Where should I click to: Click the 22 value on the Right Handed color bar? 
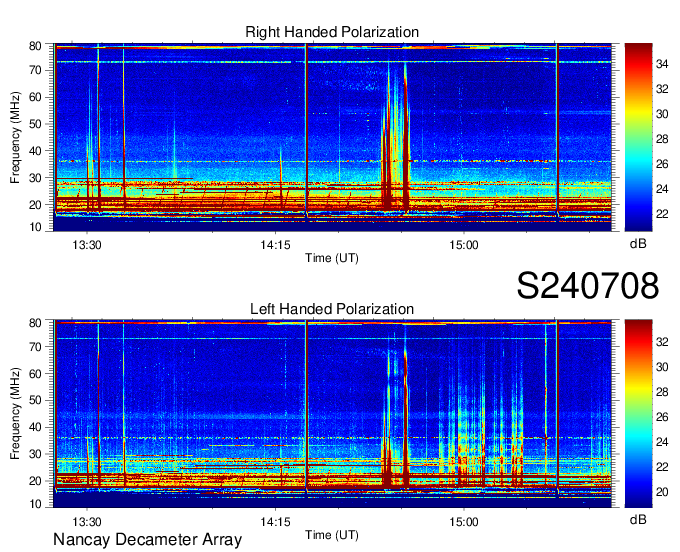662,214
